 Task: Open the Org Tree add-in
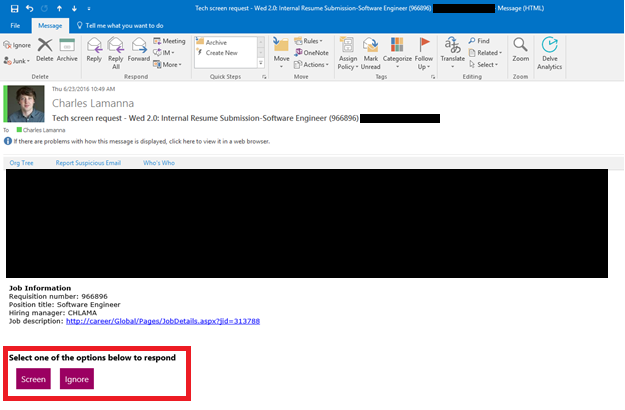click(x=22, y=163)
